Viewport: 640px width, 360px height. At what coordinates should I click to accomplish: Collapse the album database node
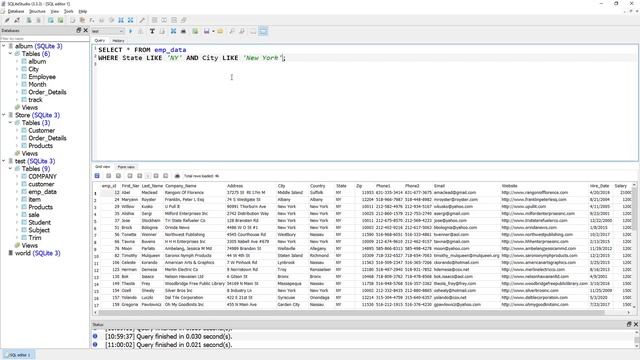point(4,46)
